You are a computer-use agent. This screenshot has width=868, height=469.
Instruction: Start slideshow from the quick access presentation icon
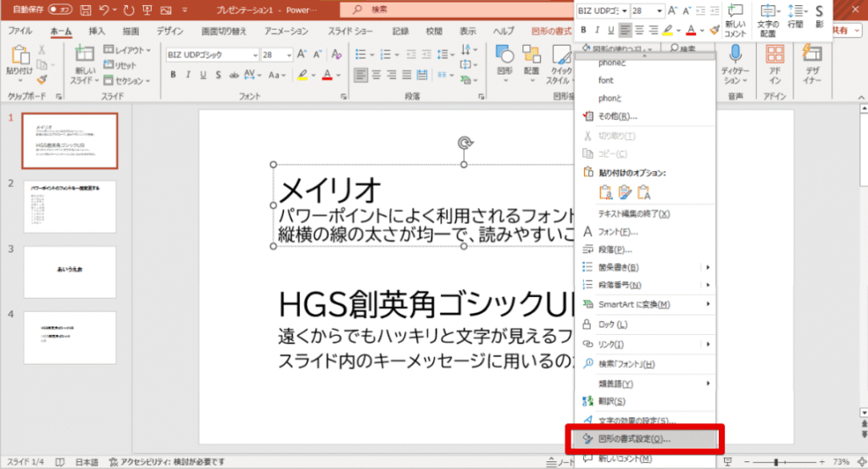pos(147,9)
